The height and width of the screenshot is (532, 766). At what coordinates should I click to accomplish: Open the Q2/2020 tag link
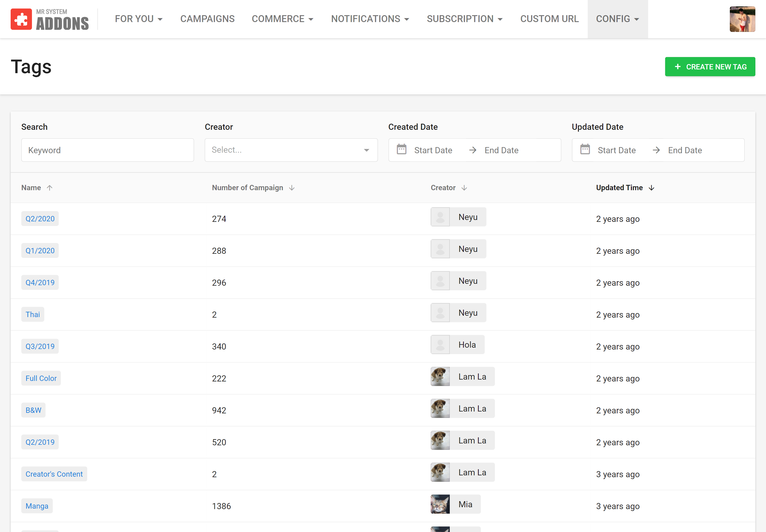40,219
